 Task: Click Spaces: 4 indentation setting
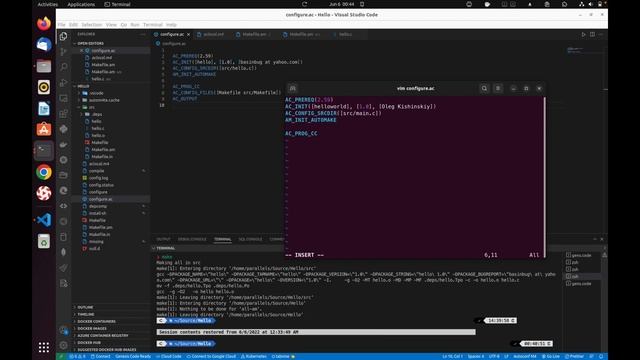tap(476, 356)
